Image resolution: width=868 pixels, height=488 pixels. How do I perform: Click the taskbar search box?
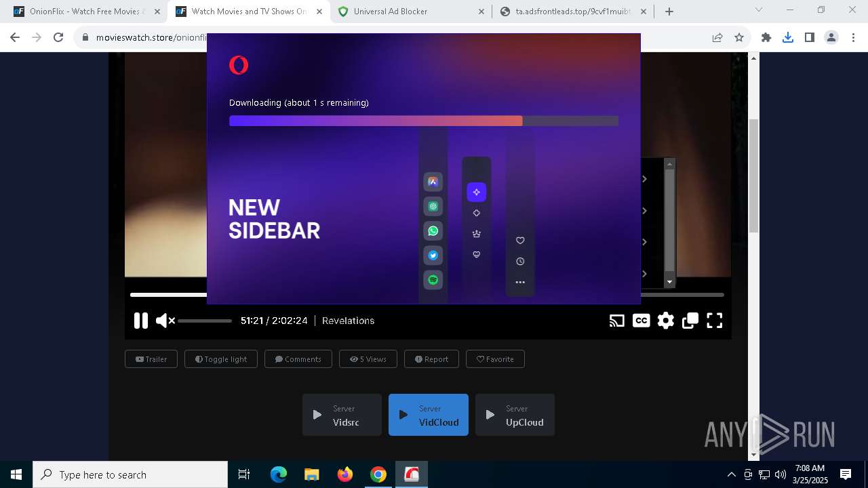pos(130,474)
